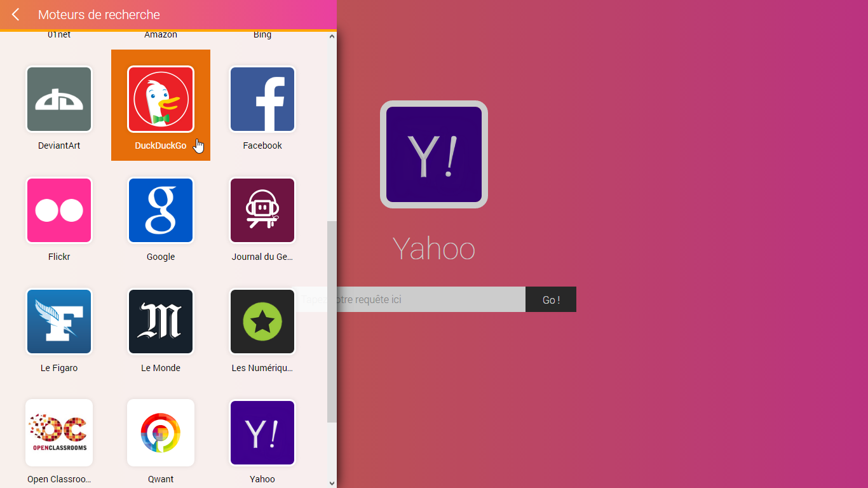
Task: Click the scrollbar down arrow
Action: pyautogui.click(x=332, y=483)
